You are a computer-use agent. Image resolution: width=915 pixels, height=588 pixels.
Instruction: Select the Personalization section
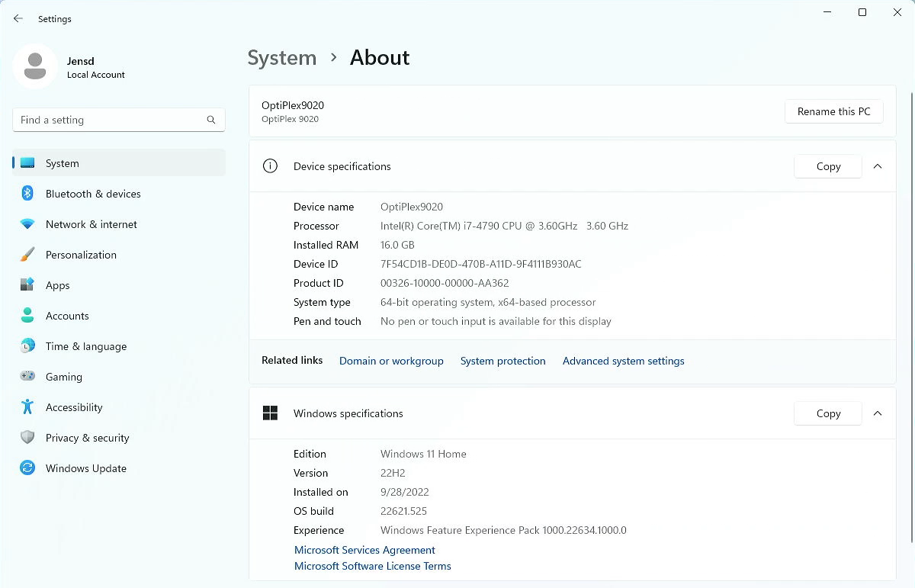click(81, 255)
